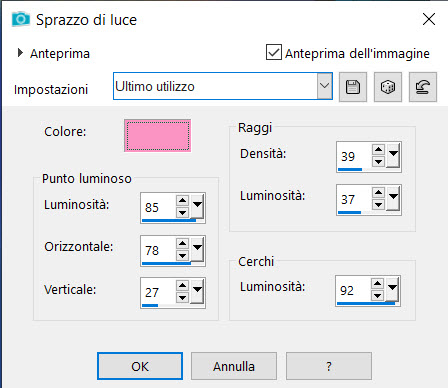Click the Sprazzo di luce camera icon
448x388 pixels.
point(21,19)
